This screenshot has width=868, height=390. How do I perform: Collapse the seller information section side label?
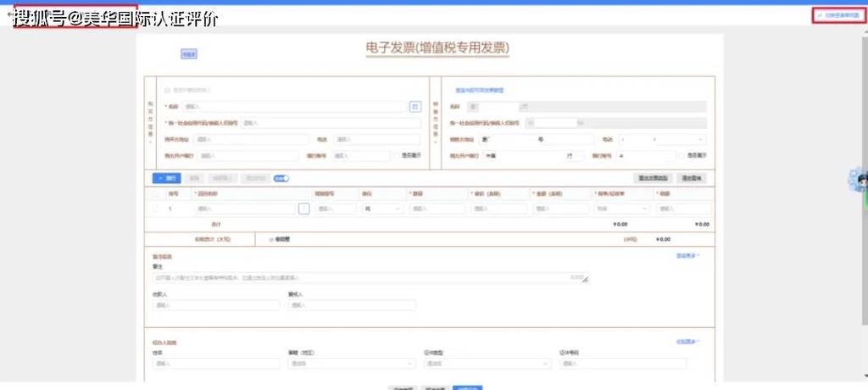[x=436, y=122]
